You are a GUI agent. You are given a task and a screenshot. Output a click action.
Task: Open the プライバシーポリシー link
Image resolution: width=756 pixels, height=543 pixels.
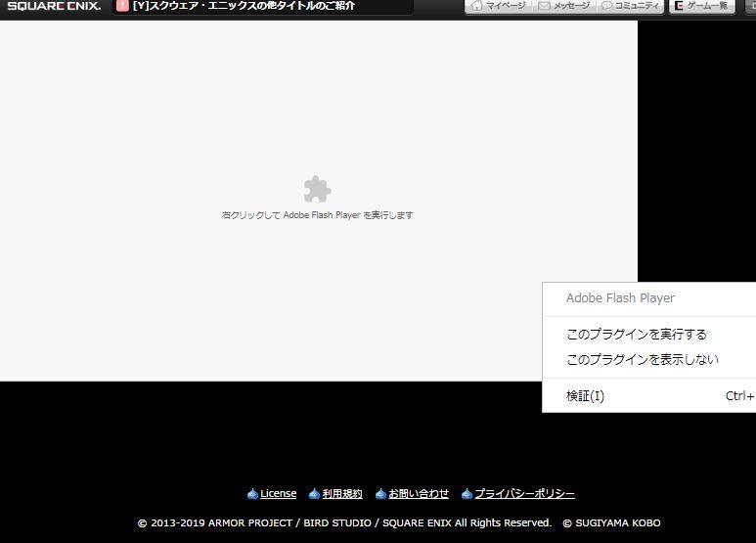point(524,494)
